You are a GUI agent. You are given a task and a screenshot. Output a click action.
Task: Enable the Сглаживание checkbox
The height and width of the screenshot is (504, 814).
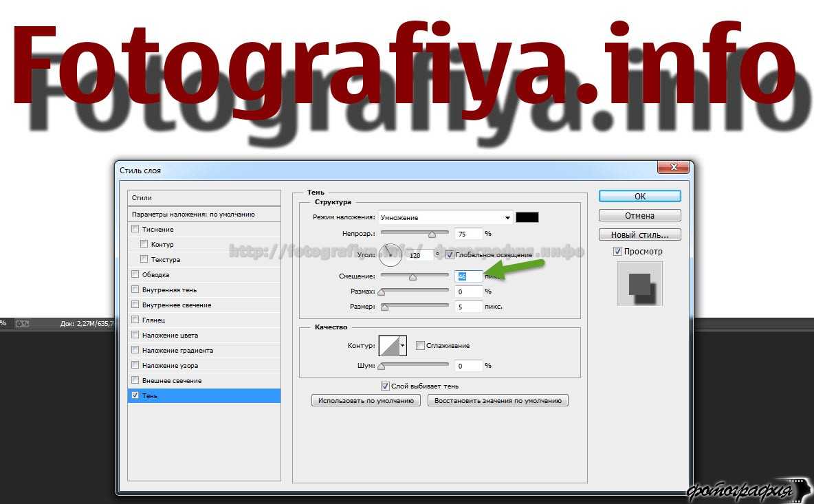tap(421, 346)
